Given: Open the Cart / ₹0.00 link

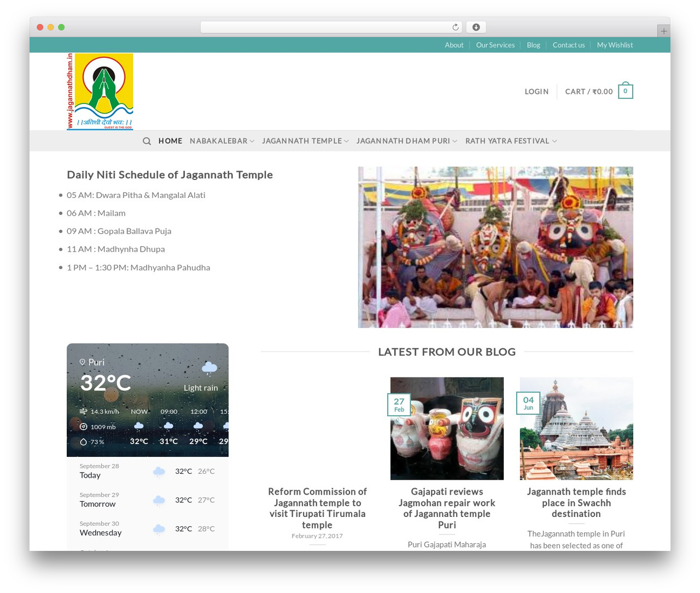Looking at the screenshot, I should tap(589, 92).
